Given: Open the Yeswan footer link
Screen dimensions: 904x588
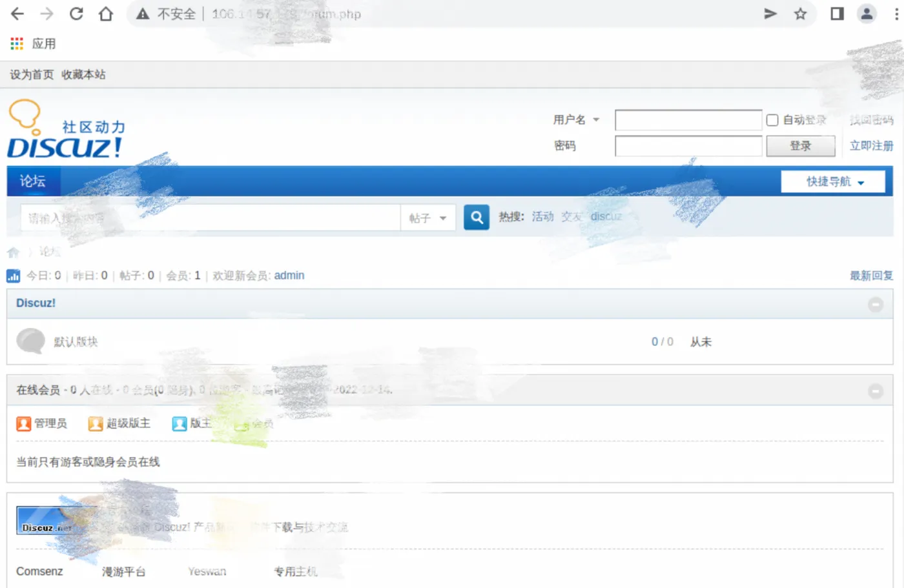Looking at the screenshot, I should 207,571.
